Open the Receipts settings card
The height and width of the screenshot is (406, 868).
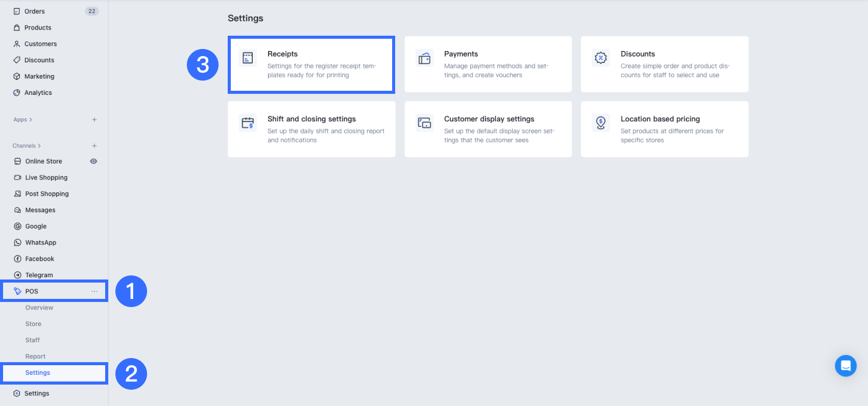click(311, 65)
